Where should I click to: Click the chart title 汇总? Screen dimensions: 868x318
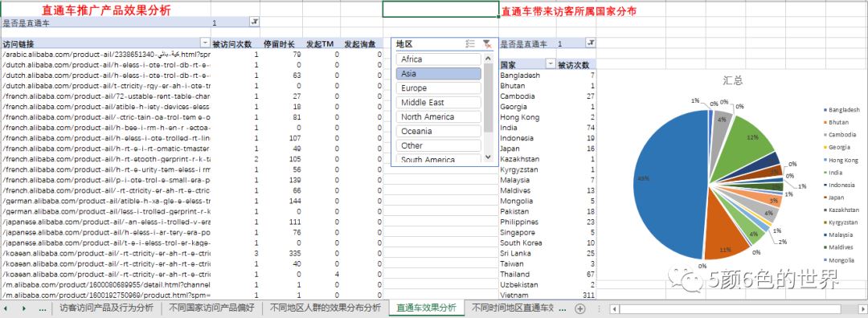coord(732,81)
